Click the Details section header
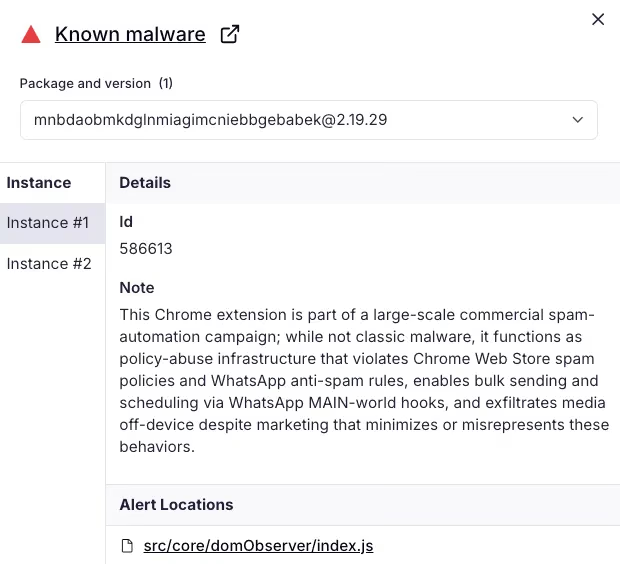The width and height of the screenshot is (620, 564). [145, 183]
